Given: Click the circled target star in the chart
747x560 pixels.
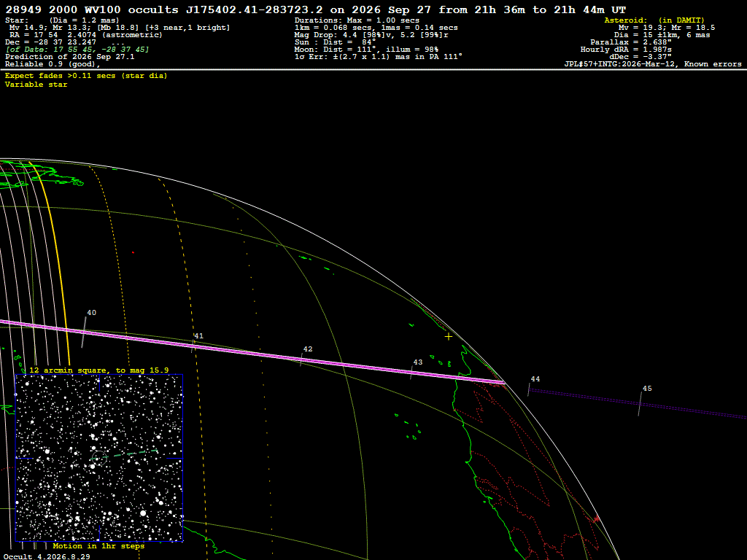Looking at the screenshot, I should [x=99, y=458].
